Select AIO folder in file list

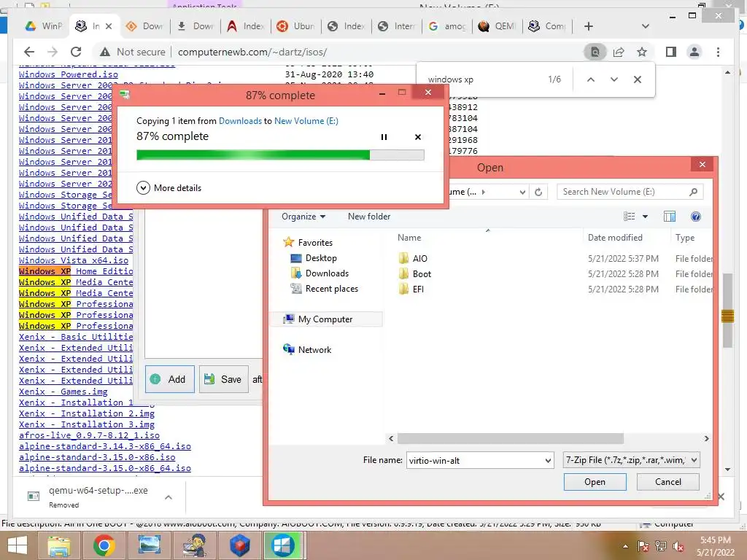[x=413, y=259]
